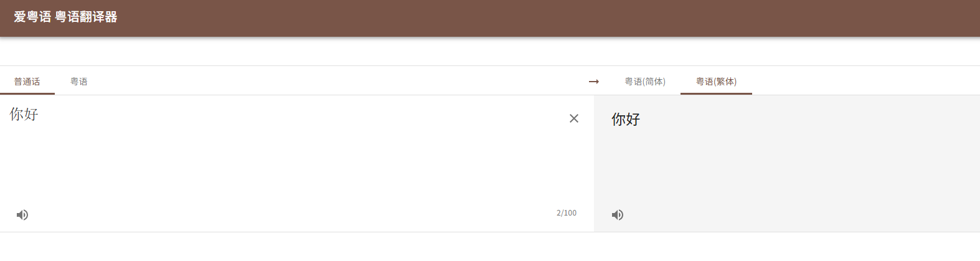Screen dimensions: 980x261
Task: Click the 2/100 character counter
Action: [567, 213]
